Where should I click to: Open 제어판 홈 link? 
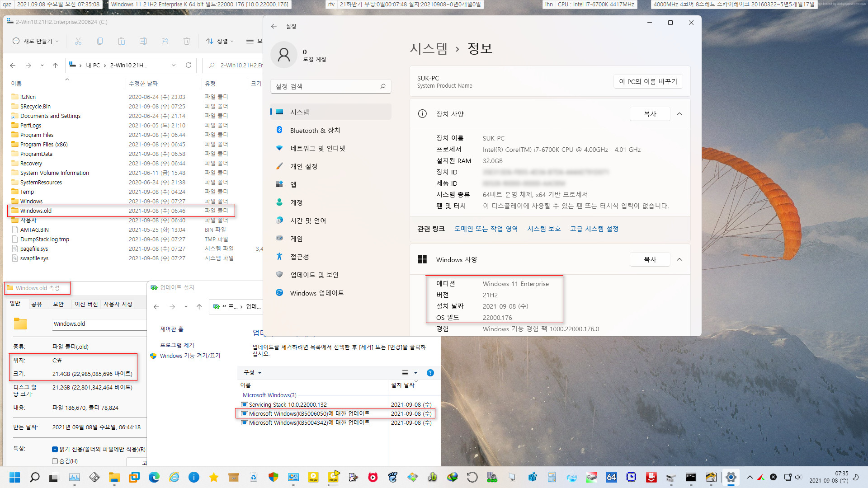(172, 329)
